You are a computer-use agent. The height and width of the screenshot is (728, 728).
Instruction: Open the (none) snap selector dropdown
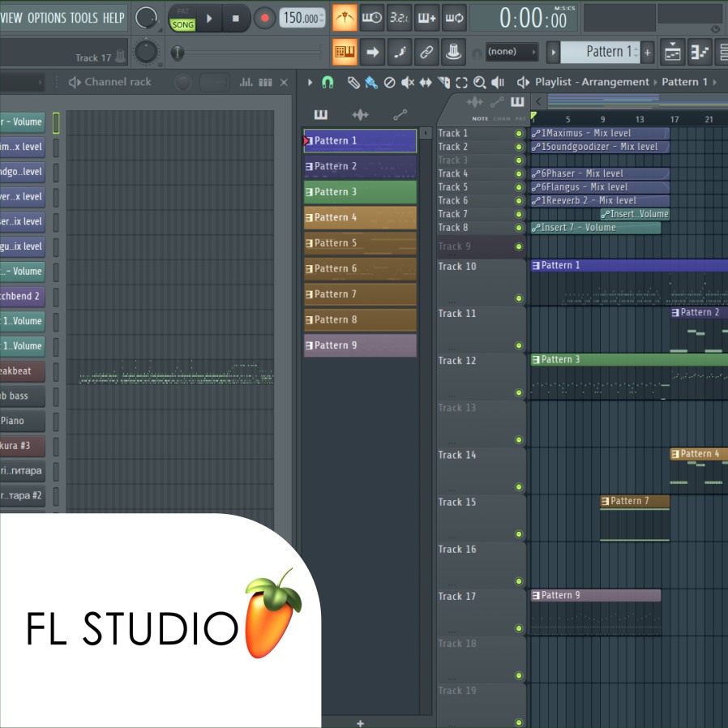[x=512, y=52]
